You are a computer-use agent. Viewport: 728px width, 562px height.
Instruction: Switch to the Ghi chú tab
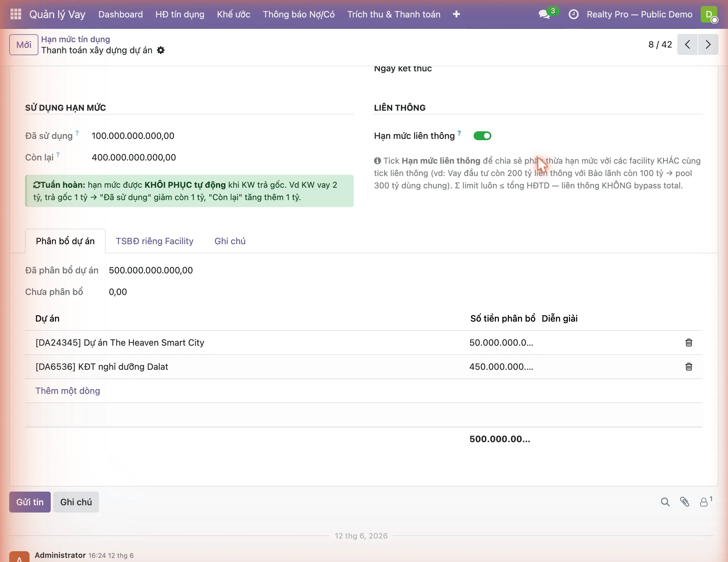(x=230, y=241)
